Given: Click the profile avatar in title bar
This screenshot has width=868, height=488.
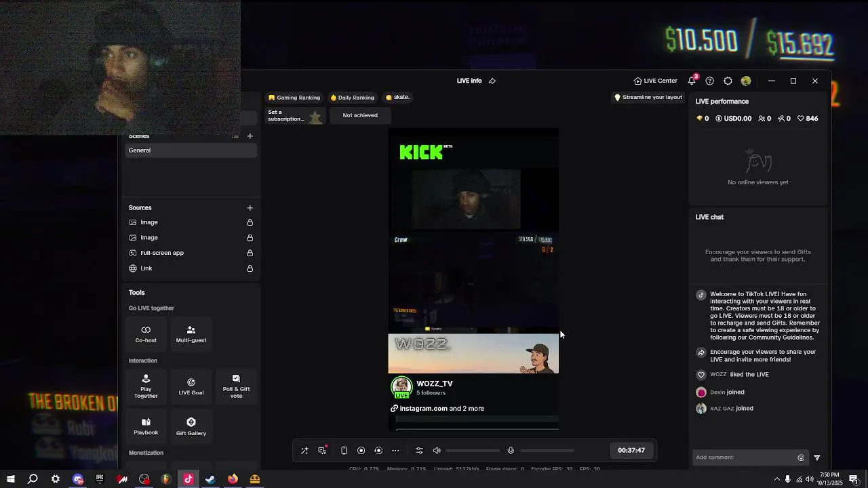Looking at the screenshot, I should click(746, 81).
